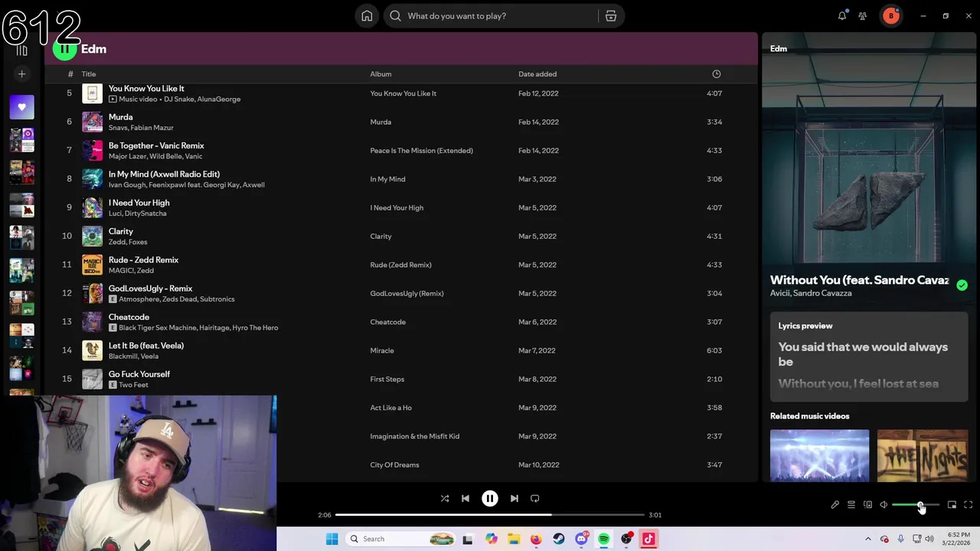The width and height of the screenshot is (980, 551).
Task: Sort the track list by Date added
Action: click(537, 74)
